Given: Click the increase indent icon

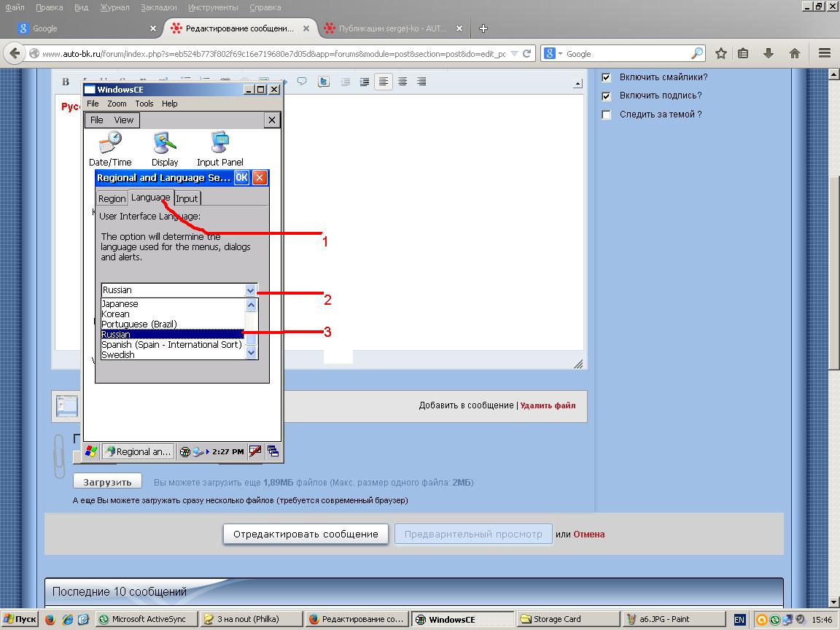Looking at the screenshot, I should [x=365, y=82].
